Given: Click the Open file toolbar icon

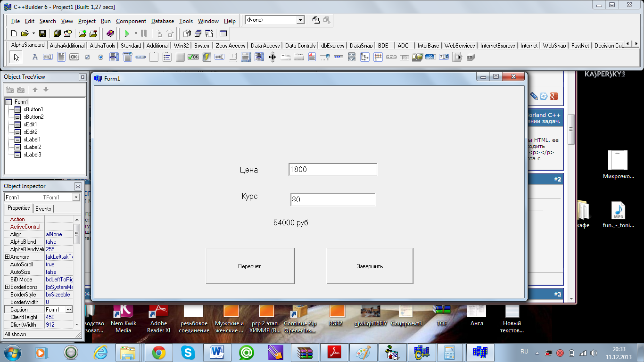Looking at the screenshot, I should click(25, 33).
